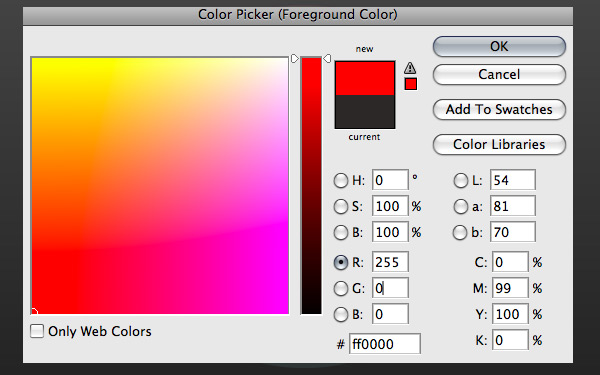This screenshot has width=600, height=375.
Task: Confirm the color with the OK button
Action: click(499, 46)
